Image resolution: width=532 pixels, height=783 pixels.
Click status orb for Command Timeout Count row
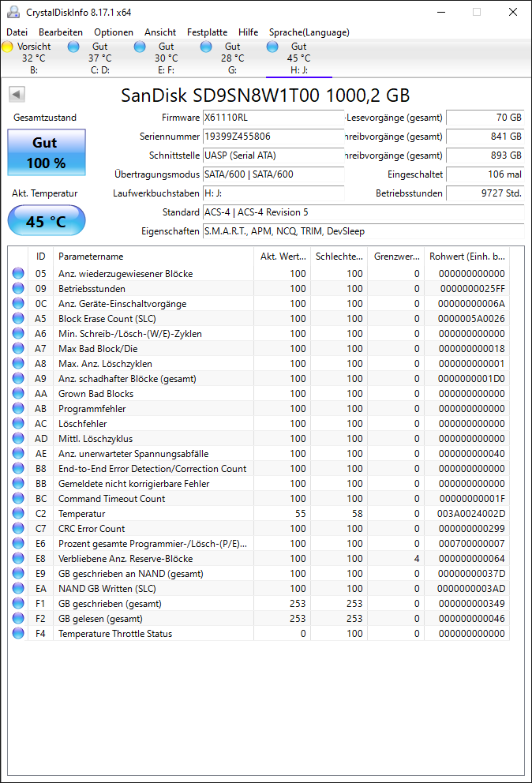click(x=18, y=498)
